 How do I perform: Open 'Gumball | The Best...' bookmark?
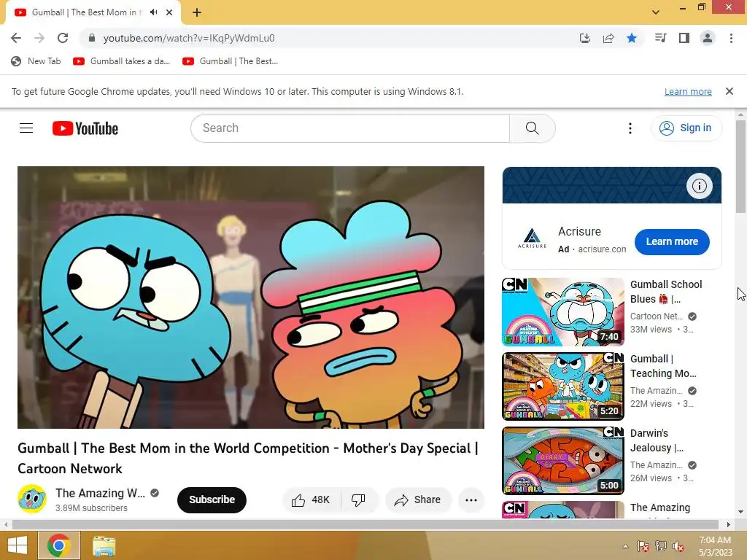click(231, 61)
